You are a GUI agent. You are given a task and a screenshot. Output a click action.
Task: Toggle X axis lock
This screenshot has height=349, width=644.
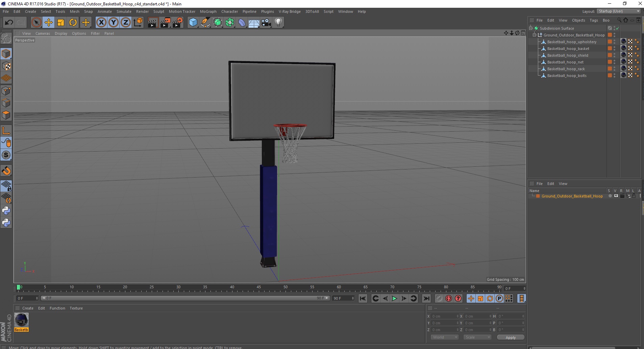[x=101, y=23]
